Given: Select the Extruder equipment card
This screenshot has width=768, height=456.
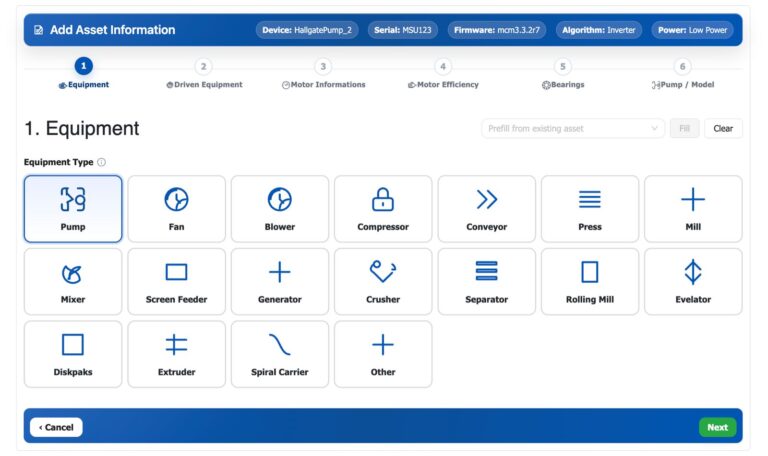Looking at the screenshot, I should coord(176,354).
